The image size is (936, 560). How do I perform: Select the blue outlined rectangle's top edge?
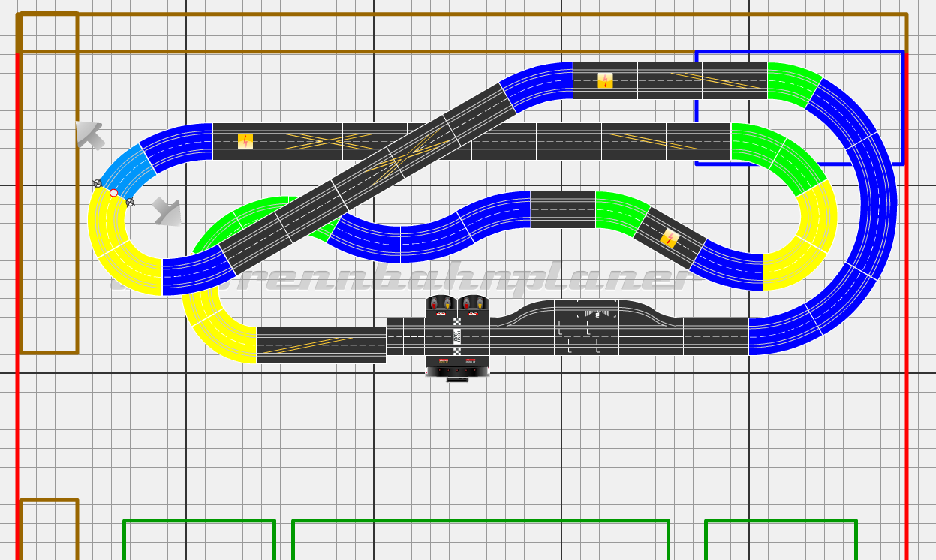(x=799, y=52)
